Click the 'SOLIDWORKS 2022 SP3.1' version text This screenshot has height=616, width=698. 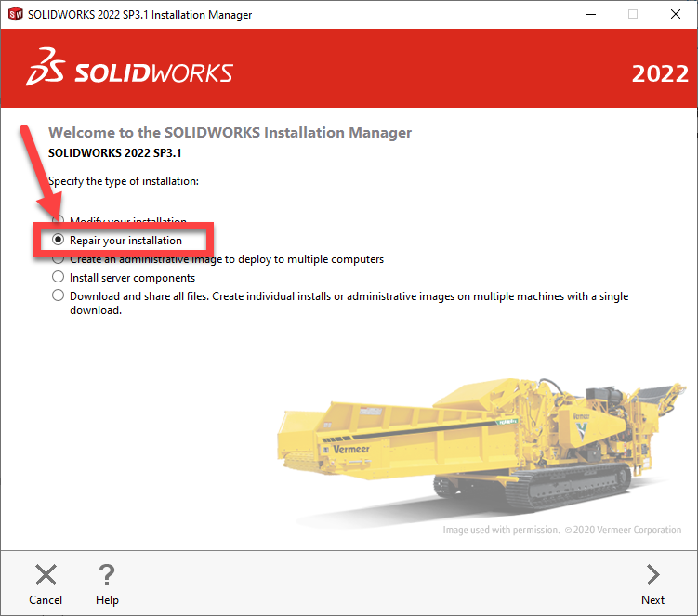[x=115, y=153]
